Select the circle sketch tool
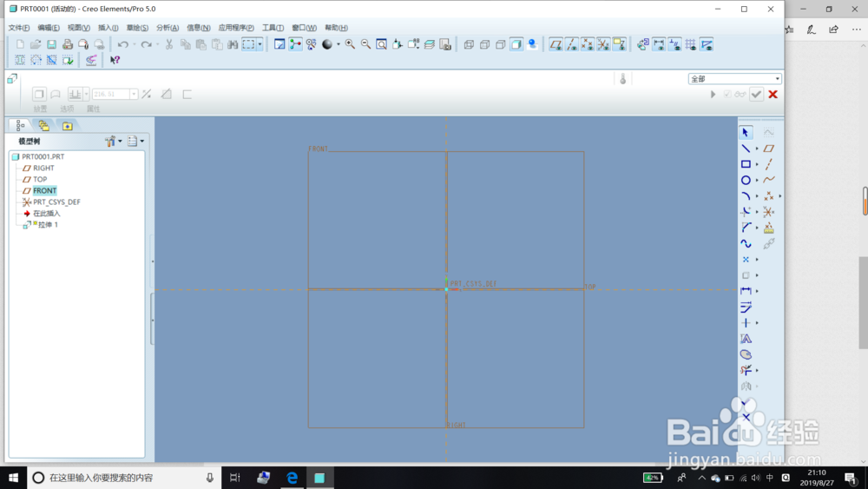 pyautogui.click(x=746, y=180)
